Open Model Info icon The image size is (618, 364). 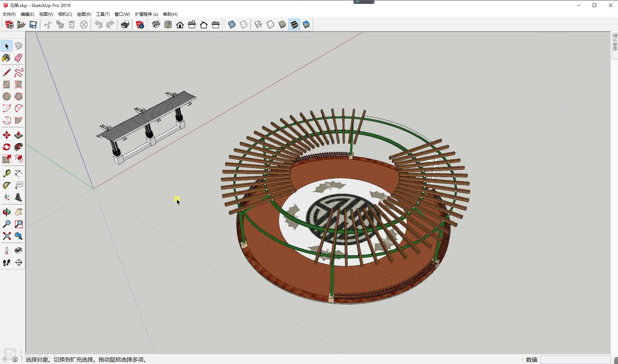pyautogui.click(x=140, y=25)
